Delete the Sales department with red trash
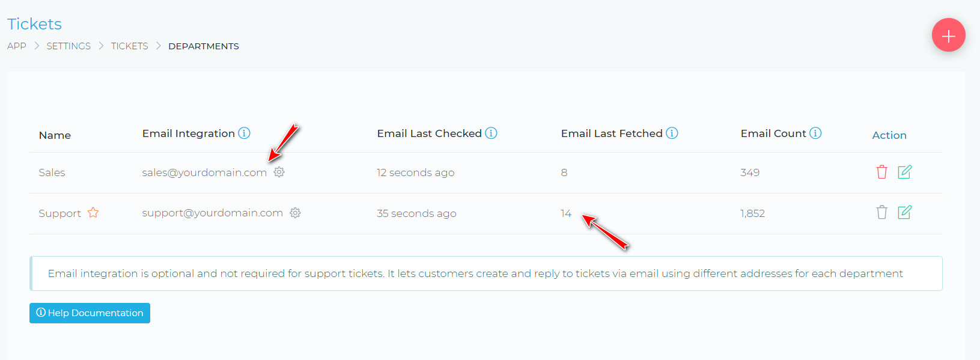The image size is (980, 360). 881,172
